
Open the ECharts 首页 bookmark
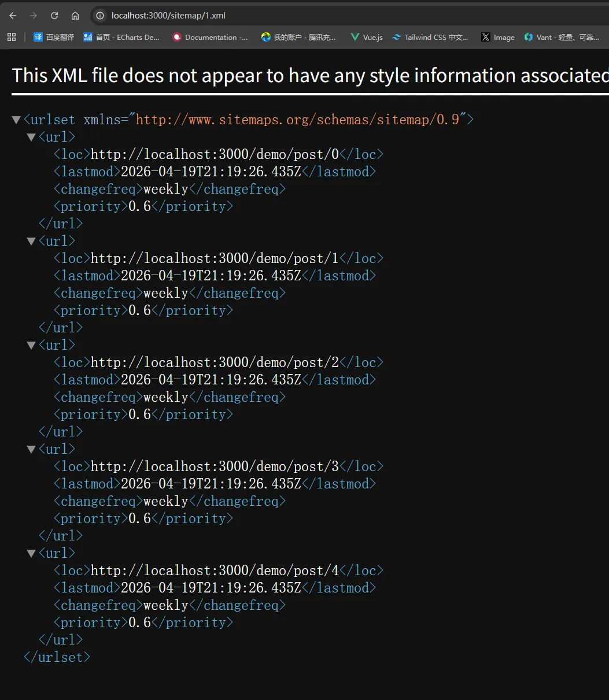(x=121, y=37)
